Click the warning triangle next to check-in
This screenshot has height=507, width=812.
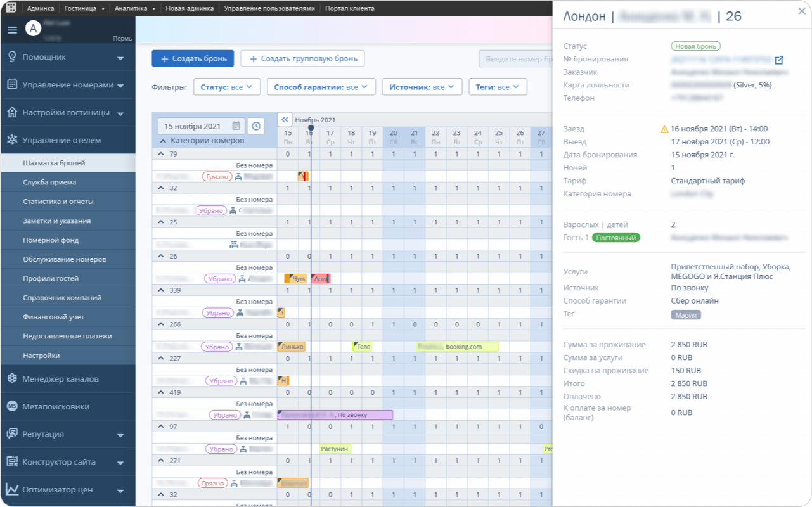664,129
